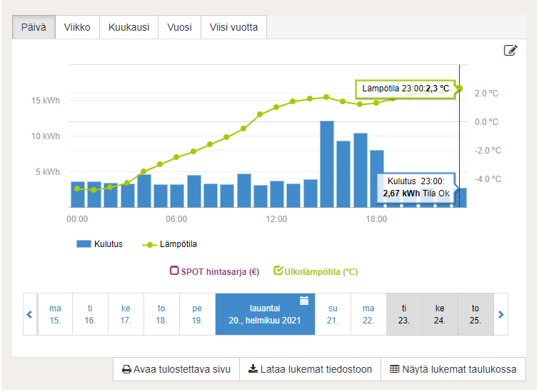Click Lataa lukemat tiedostoon button
This screenshot has height=392, width=539.
click(310, 370)
